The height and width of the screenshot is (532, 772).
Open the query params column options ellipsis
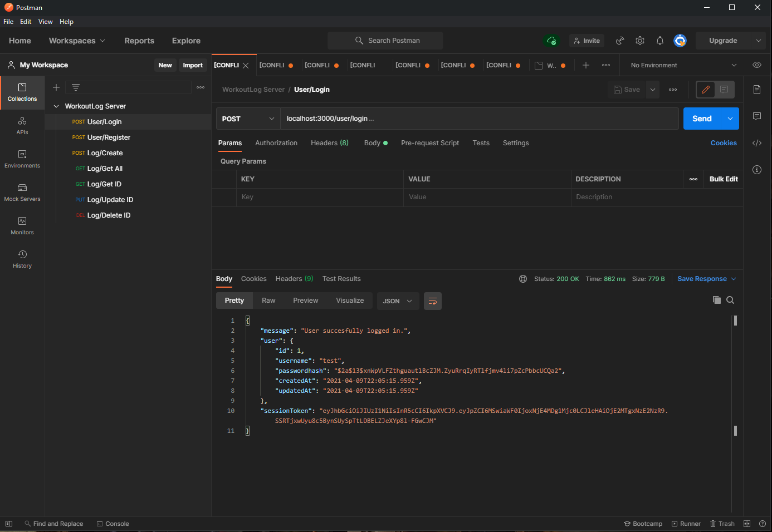pos(693,179)
